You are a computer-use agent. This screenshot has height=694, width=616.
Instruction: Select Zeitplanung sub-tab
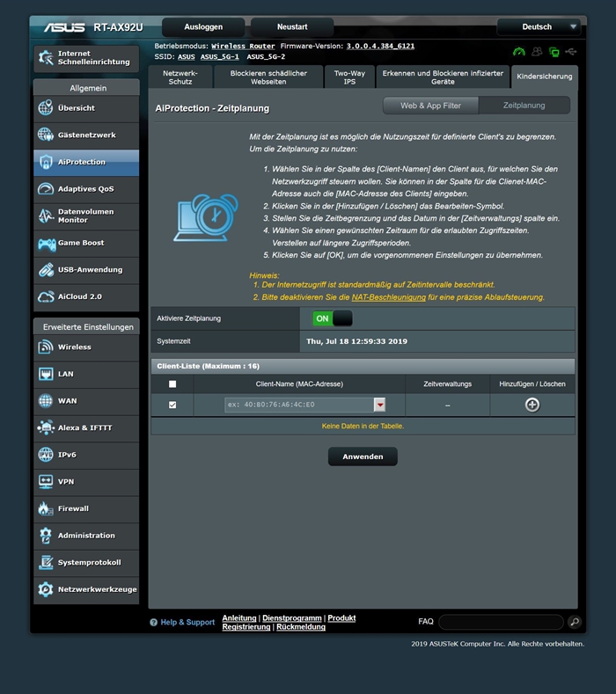[524, 106]
